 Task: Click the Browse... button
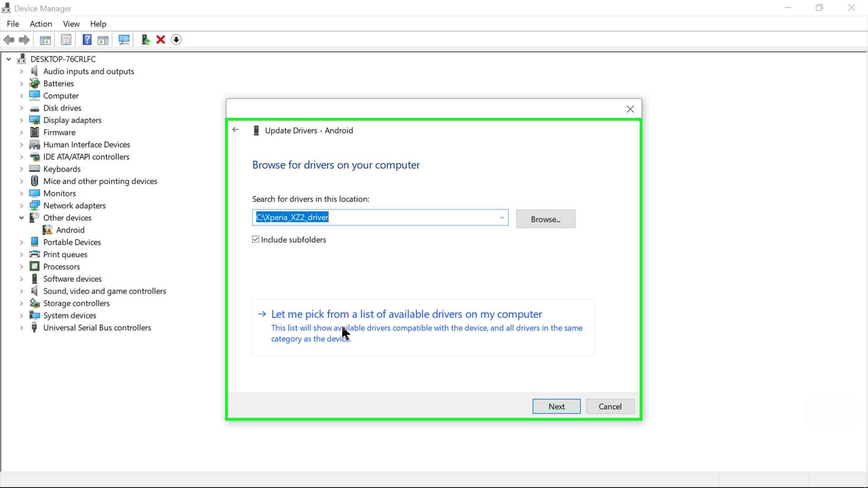[546, 219]
